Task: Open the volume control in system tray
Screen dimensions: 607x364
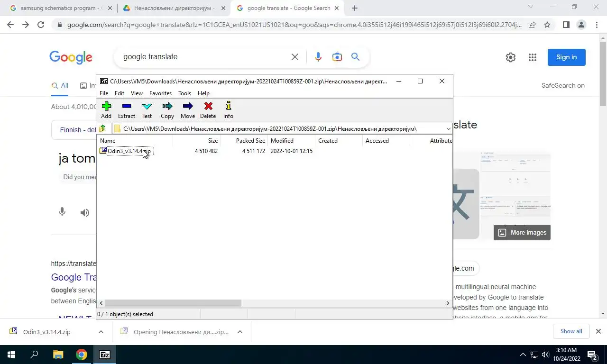Action: (545, 355)
